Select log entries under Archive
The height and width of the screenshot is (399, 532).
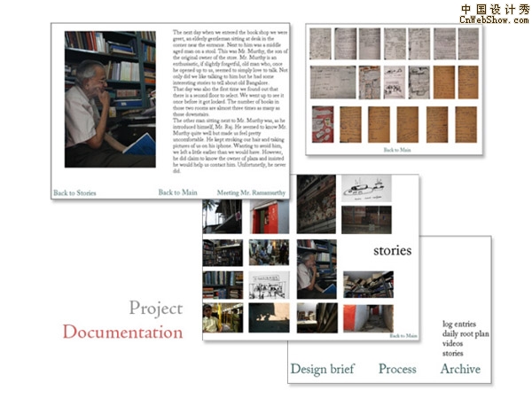pyautogui.click(x=459, y=324)
